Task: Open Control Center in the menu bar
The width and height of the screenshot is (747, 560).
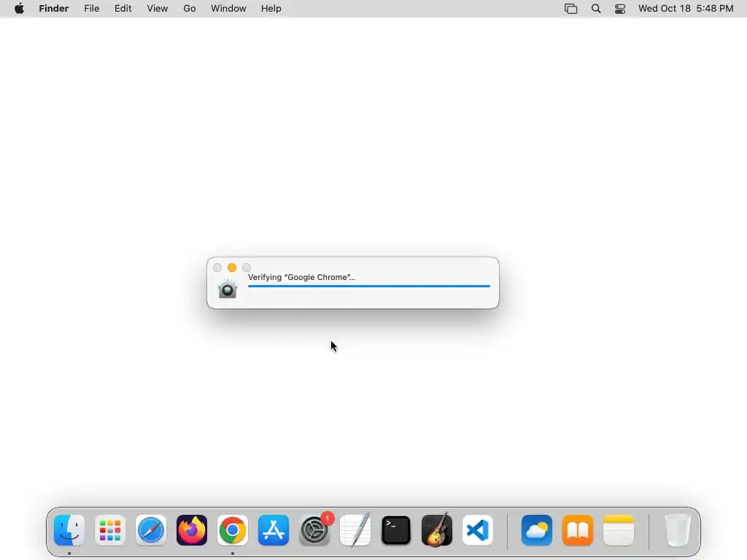Action: click(620, 9)
